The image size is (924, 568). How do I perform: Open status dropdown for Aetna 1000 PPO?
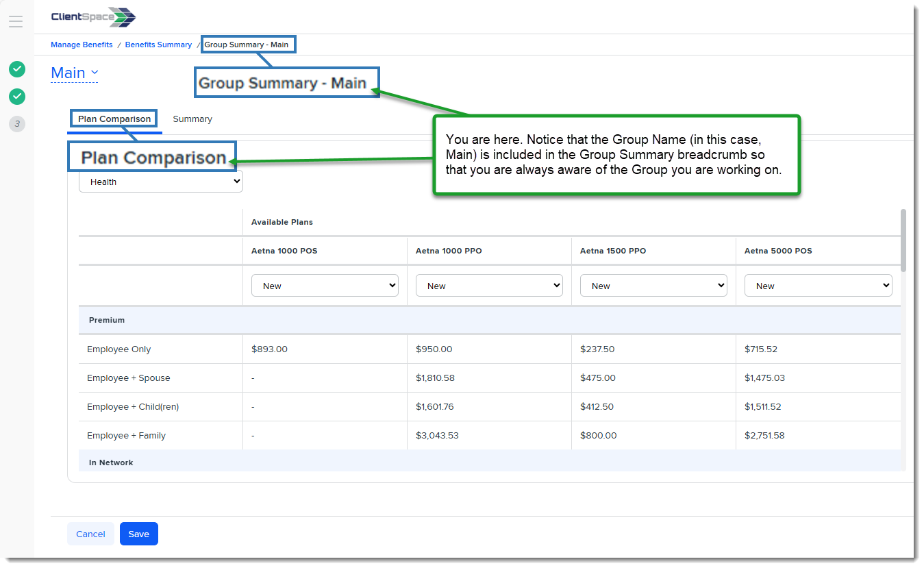point(489,286)
